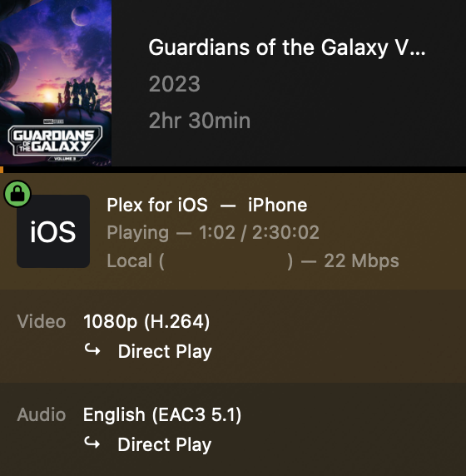
Task: Click the 22 Mbps bandwidth value
Action: tap(361, 260)
